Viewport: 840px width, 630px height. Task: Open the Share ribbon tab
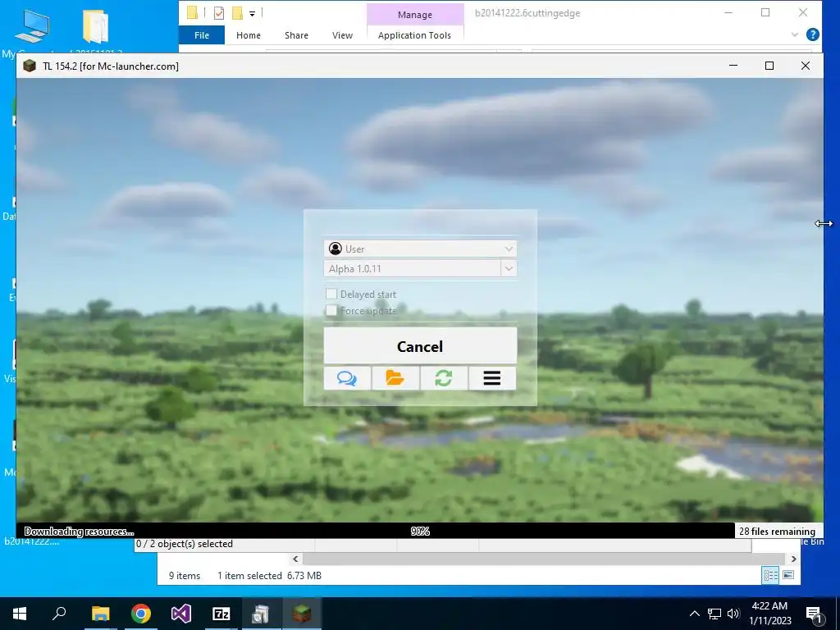[x=296, y=34]
